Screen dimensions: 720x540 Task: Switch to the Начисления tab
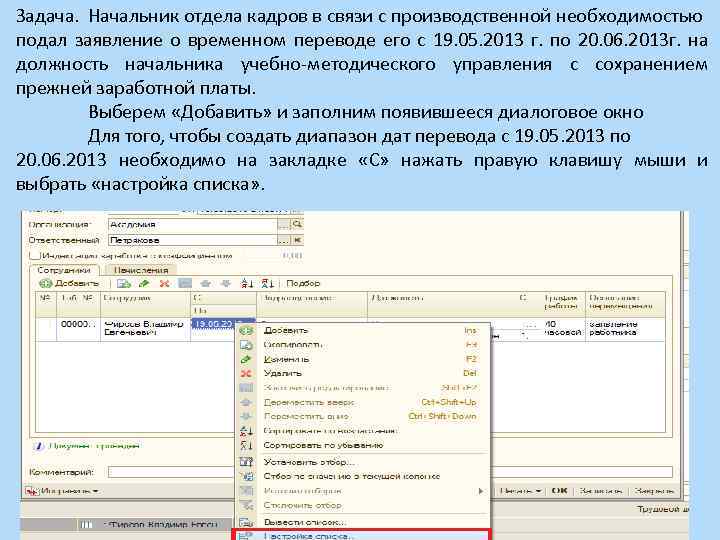coord(141,270)
